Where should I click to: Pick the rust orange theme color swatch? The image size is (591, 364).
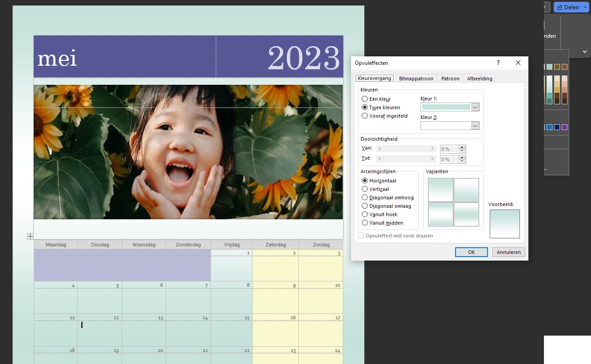point(564,67)
